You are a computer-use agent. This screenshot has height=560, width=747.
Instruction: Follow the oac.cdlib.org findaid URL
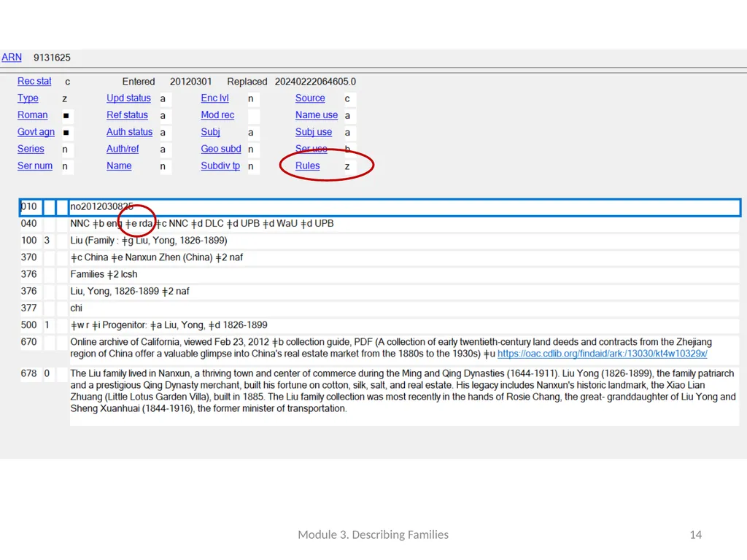(x=602, y=354)
